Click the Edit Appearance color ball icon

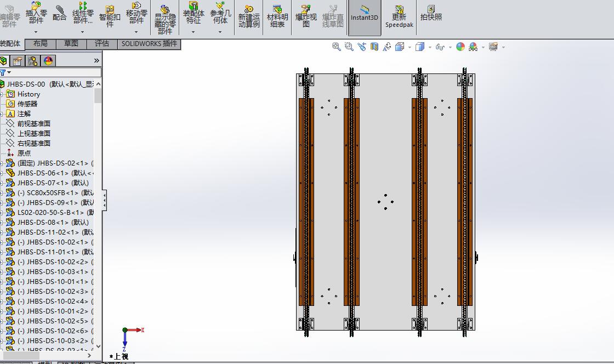[461, 47]
